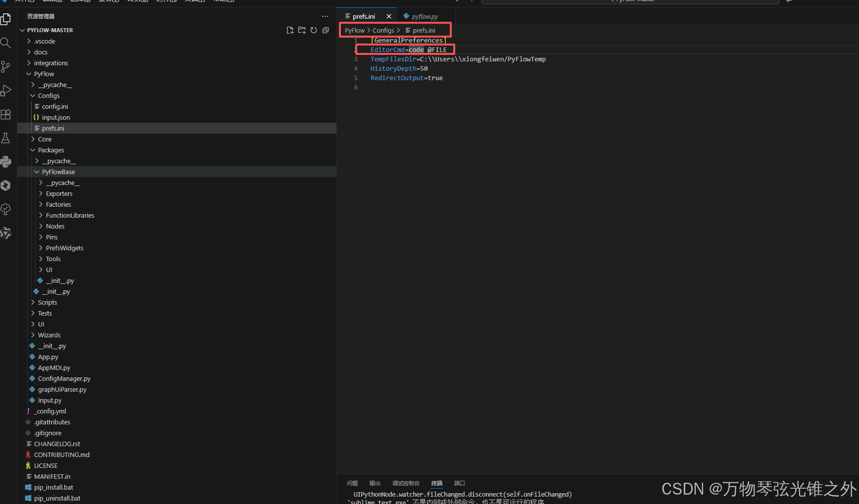Expand the Tools folder
The width and height of the screenshot is (859, 504).
53,259
